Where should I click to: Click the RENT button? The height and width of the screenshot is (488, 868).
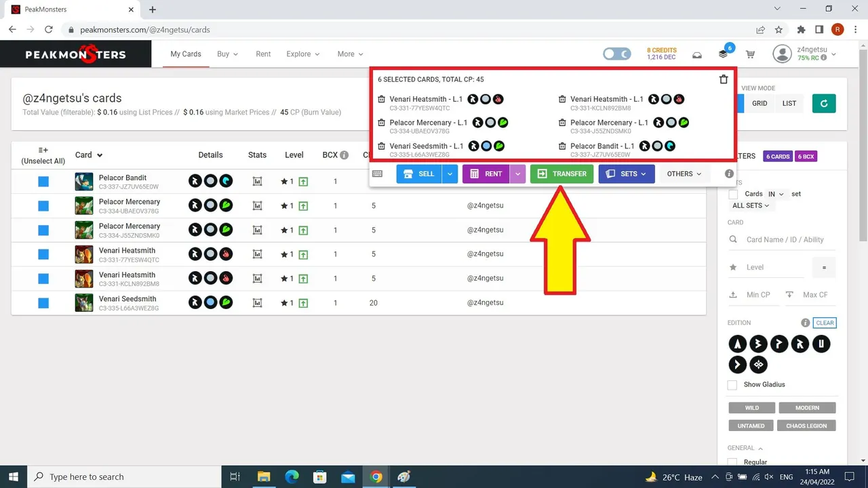[x=486, y=174]
